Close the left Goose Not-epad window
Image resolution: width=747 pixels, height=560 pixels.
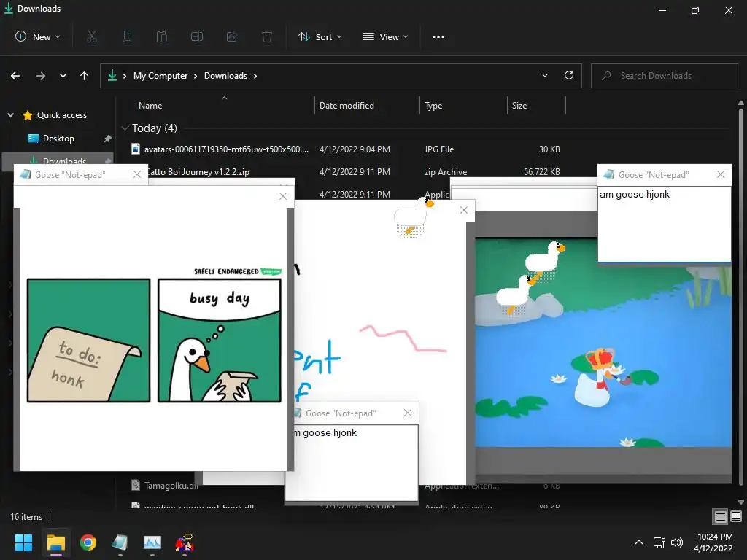coord(137,174)
